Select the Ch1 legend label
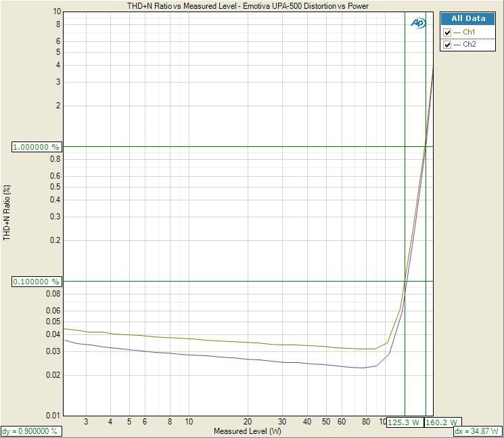Image resolution: width=504 pixels, height=438 pixels. pyautogui.click(x=468, y=32)
